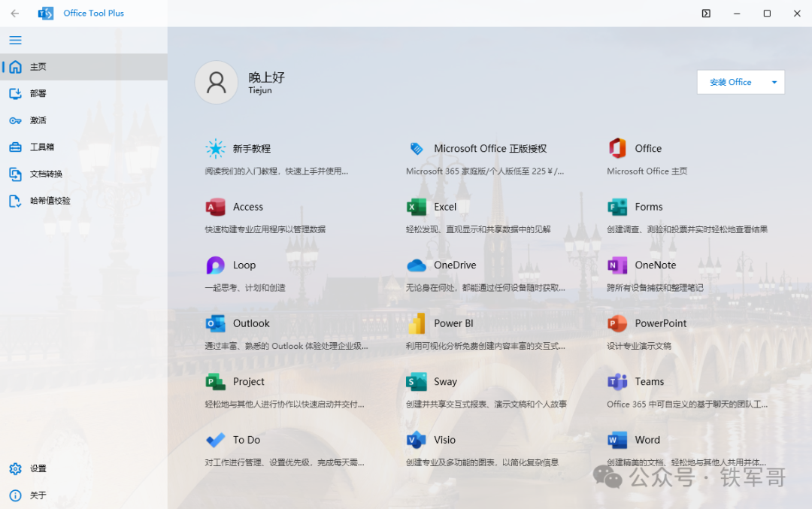Viewport: 812px width, 509px height.
Task: Expand the 安装 Office dropdown arrow
Action: tap(774, 83)
